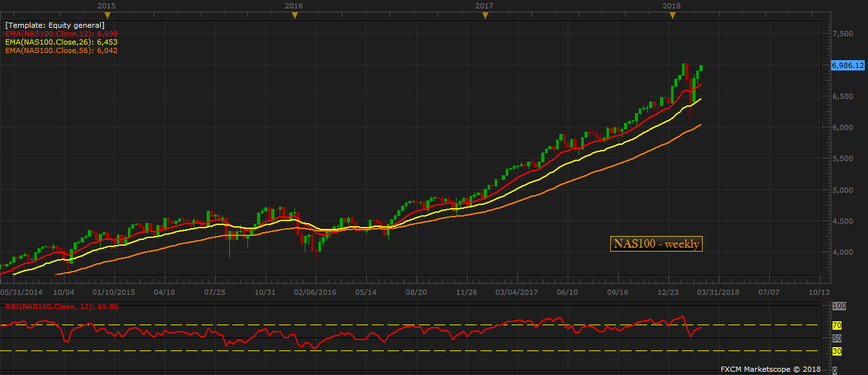Click the 10/13 date axis label
Viewport: 868px width, 375px height.
pyautogui.click(x=819, y=292)
